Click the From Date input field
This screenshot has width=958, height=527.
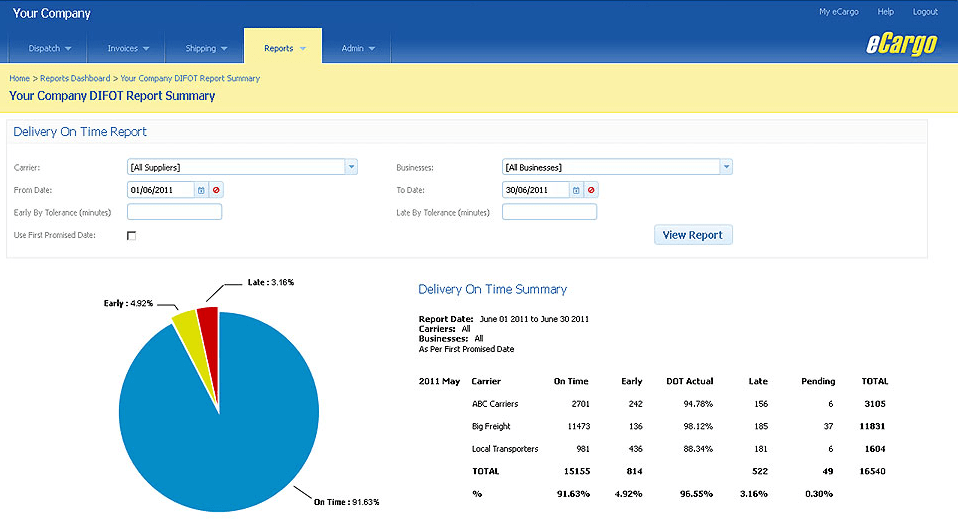pyautogui.click(x=161, y=190)
